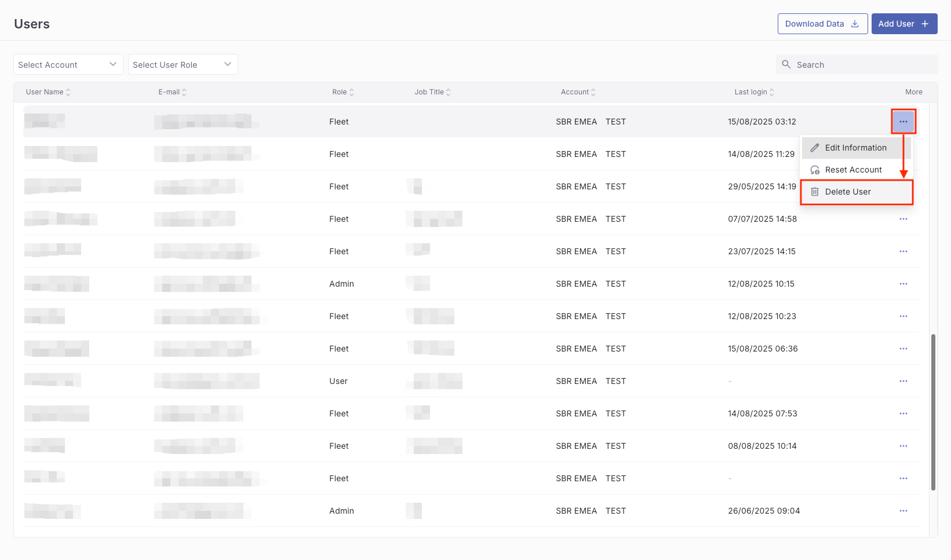This screenshot has height=560, width=951.
Task: Open the Select Account dropdown
Action: click(68, 64)
